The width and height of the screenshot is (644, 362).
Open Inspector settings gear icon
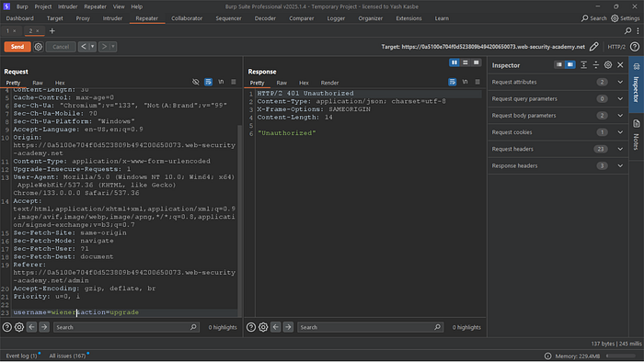tap(608, 65)
